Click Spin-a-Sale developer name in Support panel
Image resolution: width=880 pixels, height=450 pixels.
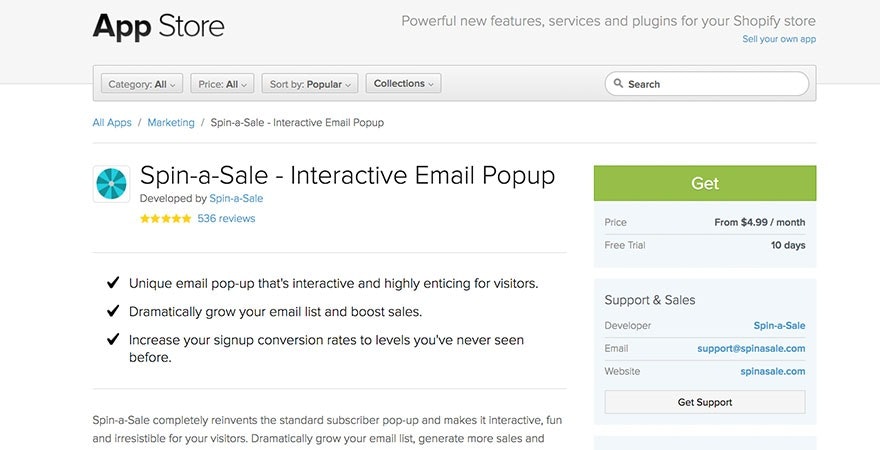779,326
